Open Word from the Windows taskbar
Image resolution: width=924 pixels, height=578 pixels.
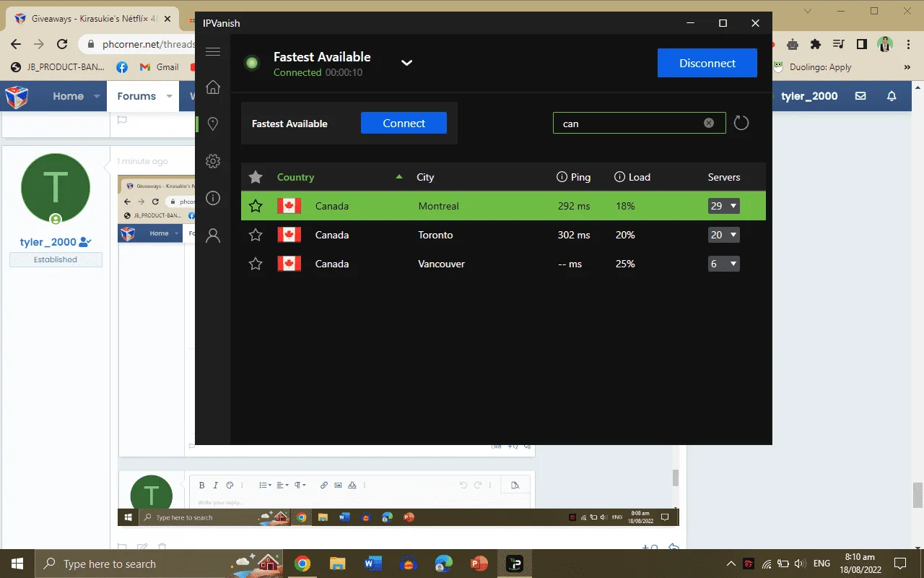(373, 564)
